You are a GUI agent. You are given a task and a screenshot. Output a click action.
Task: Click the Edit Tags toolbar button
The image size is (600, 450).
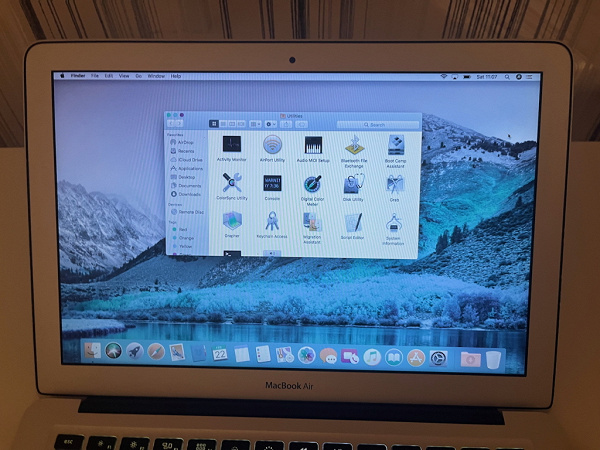pos(302,124)
